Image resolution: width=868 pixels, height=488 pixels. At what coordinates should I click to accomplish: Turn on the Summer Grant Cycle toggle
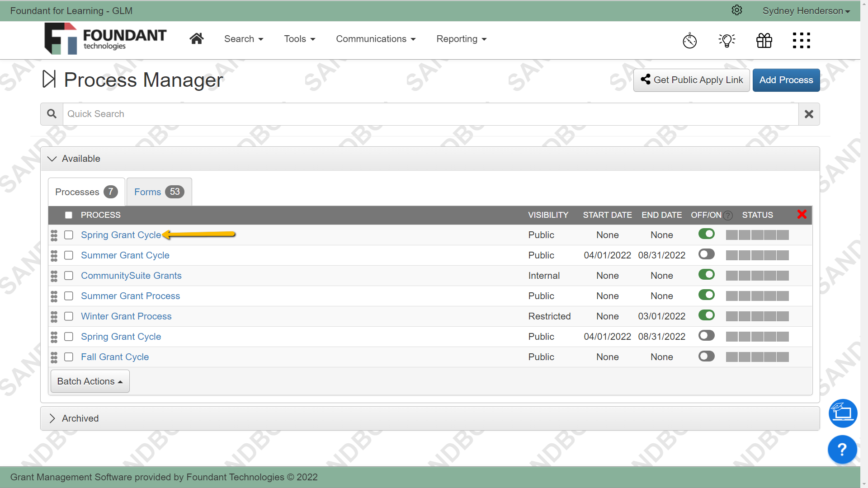[706, 254]
